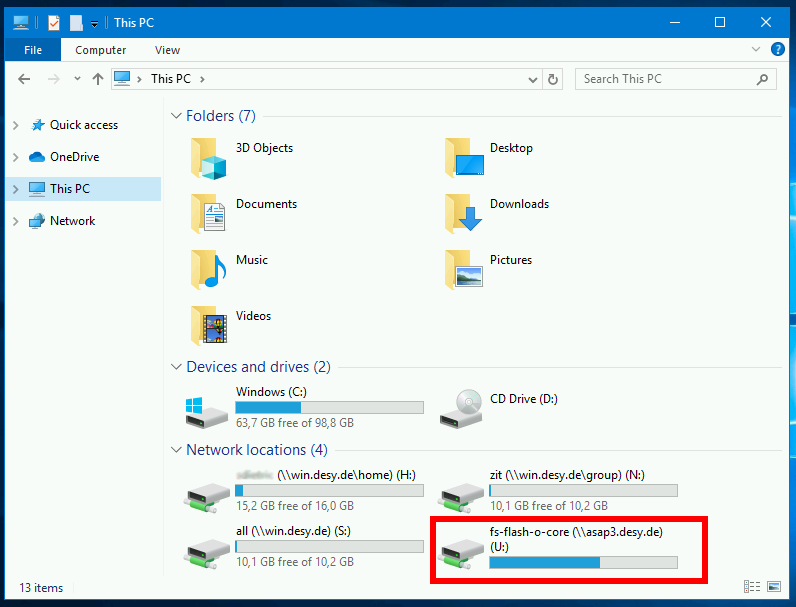Open the Help question mark icon
This screenshot has height=607, width=796.
778,49
